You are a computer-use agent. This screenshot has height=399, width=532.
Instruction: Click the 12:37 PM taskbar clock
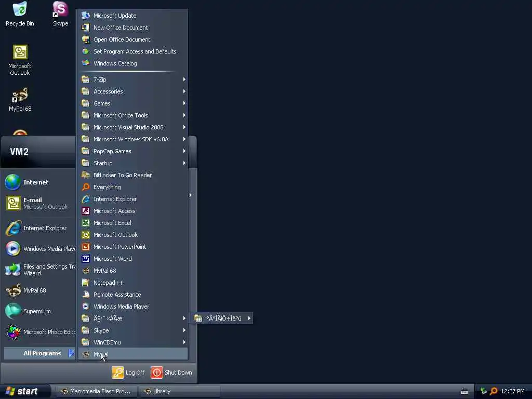513,391
